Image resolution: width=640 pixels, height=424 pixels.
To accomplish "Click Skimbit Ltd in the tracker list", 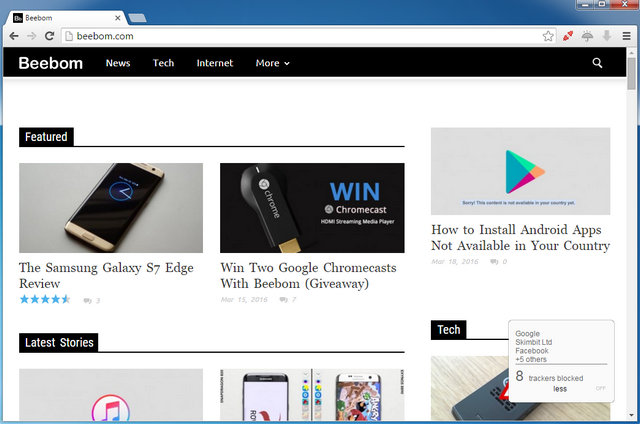I will (x=533, y=342).
